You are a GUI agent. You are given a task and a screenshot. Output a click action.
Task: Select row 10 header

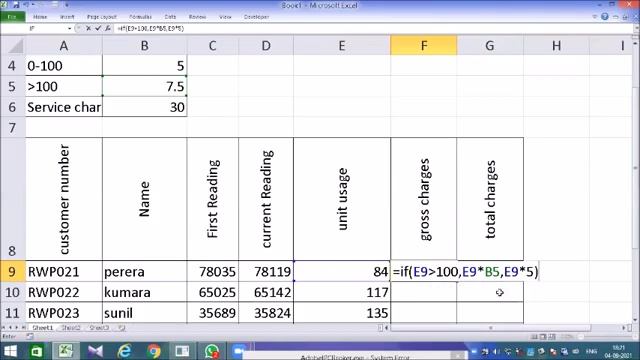(x=12, y=292)
